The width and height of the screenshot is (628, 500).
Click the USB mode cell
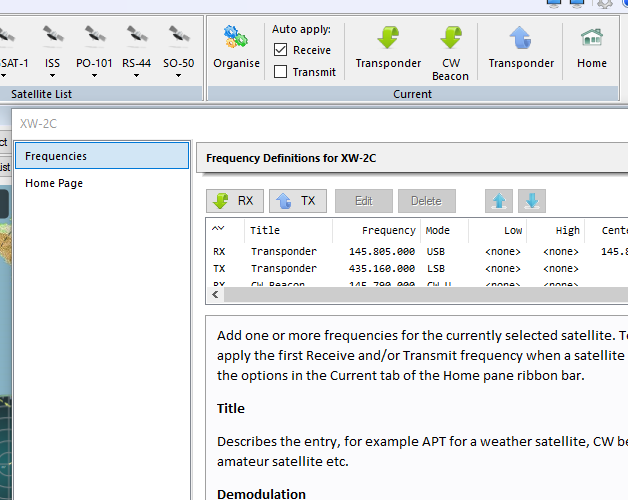(x=436, y=252)
